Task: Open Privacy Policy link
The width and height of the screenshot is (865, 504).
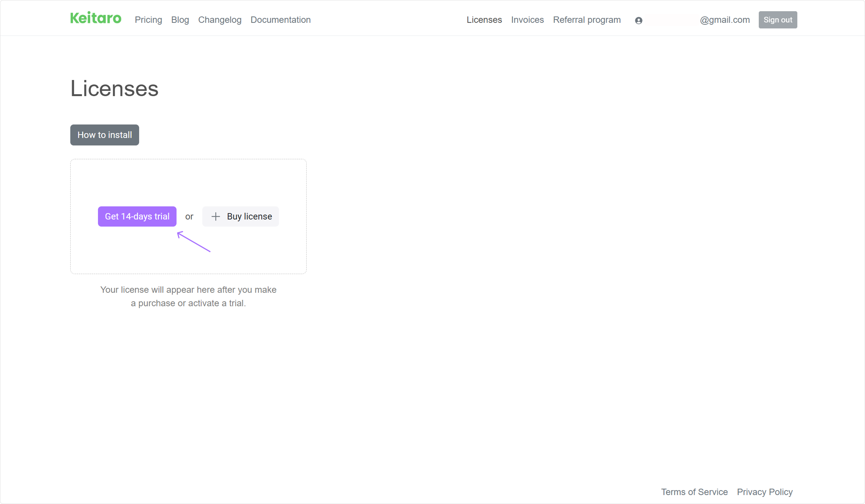Action: coord(765,492)
